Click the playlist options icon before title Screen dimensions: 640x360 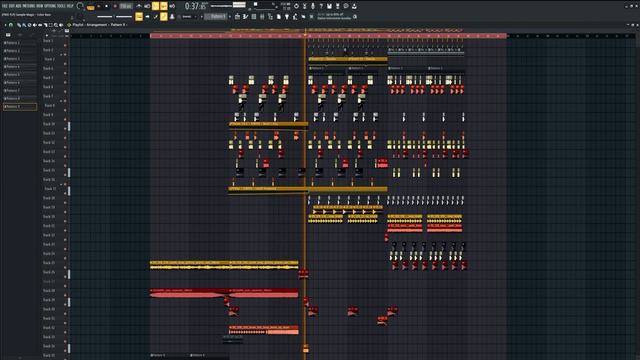coord(69,25)
